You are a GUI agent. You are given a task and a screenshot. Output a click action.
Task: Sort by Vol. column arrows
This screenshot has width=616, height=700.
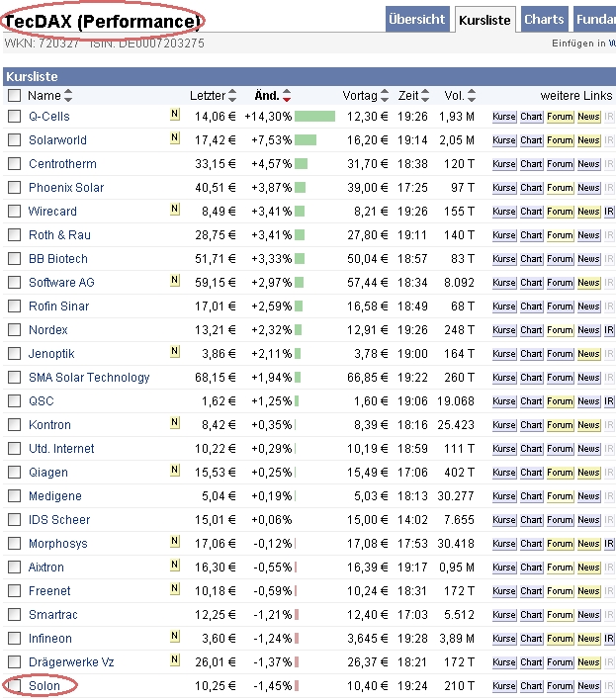(471, 96)
